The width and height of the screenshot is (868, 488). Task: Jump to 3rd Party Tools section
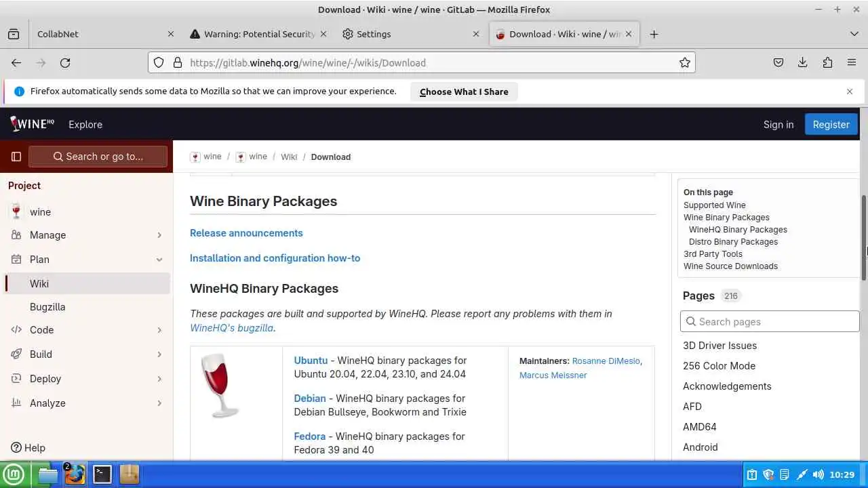pyautogui.click(x=713, y=253)
